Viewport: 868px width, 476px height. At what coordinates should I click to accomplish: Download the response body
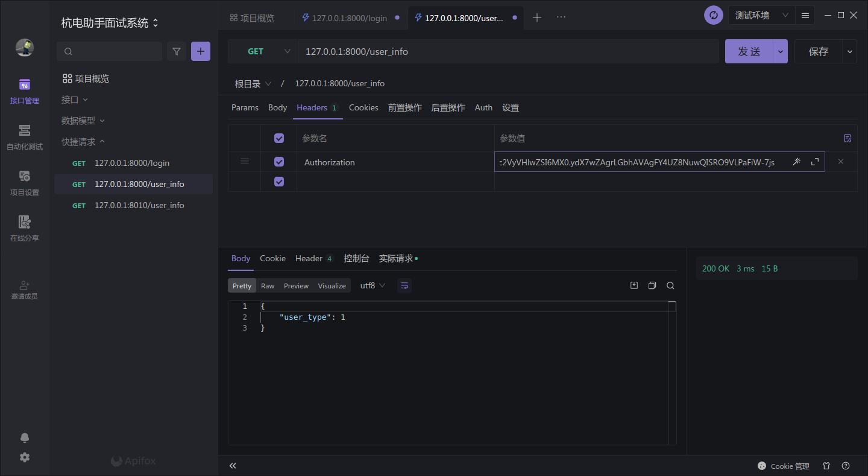[634, 285]
